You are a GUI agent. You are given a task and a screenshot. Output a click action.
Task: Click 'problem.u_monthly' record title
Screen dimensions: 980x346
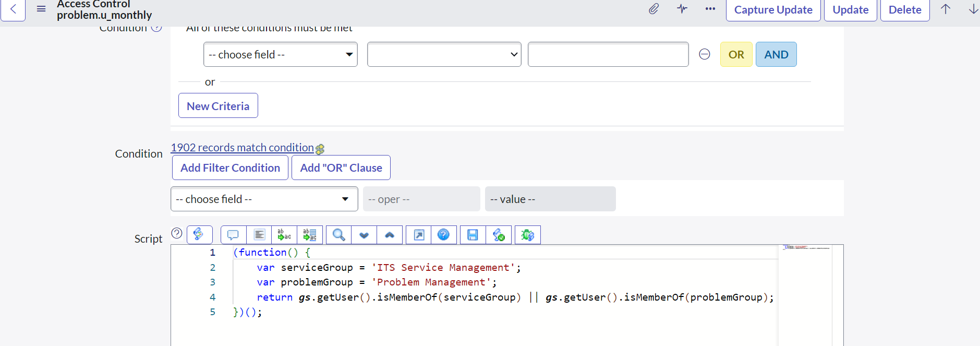click(104, 15)
